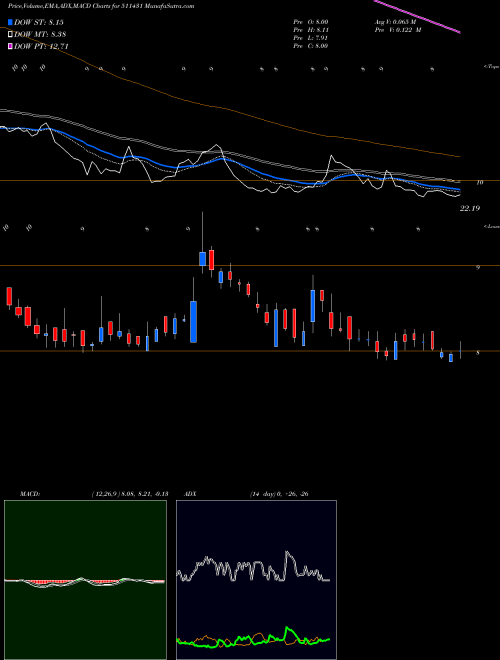The width and height of the screenshot is (500, 660).
Task: Click the 22.19 value label
Action: pos(470,208)
